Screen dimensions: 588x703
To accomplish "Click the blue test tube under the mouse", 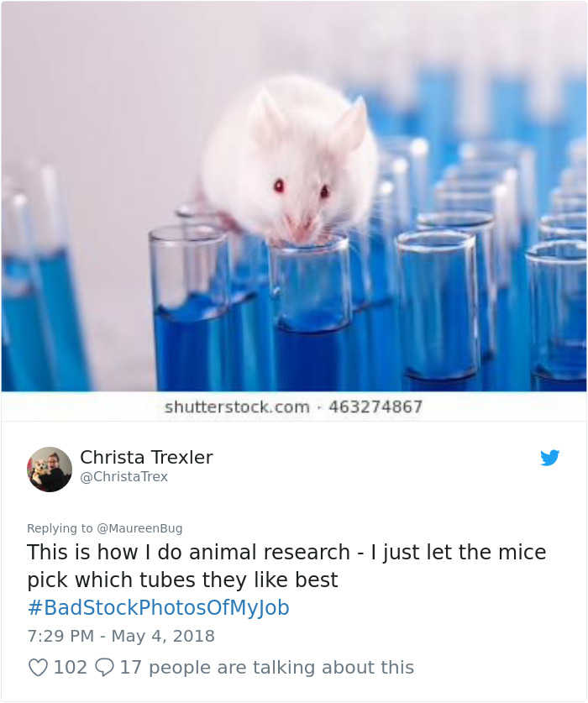I will pos(312,314).
